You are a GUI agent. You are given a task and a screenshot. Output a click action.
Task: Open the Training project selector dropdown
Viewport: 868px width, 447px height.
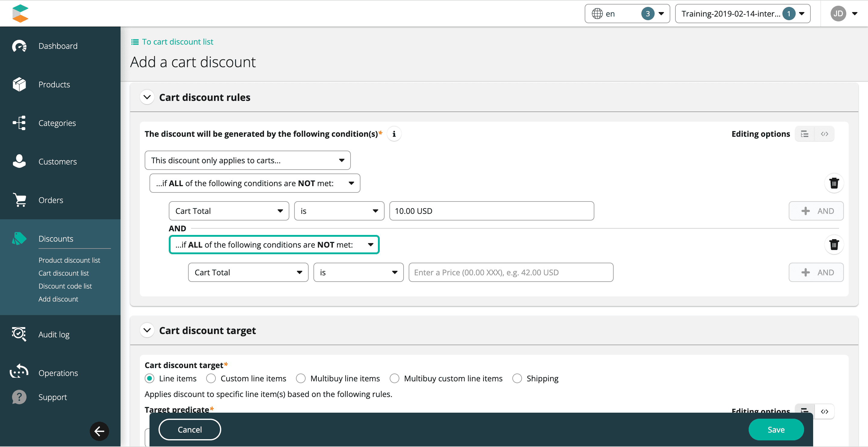[743, 14]
